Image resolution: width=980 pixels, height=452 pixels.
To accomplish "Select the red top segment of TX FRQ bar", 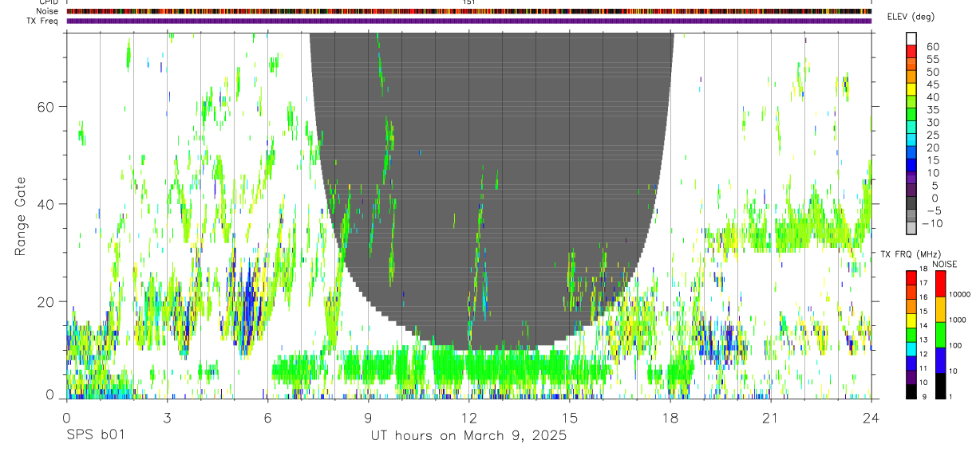I will click(x=911, y=277).
